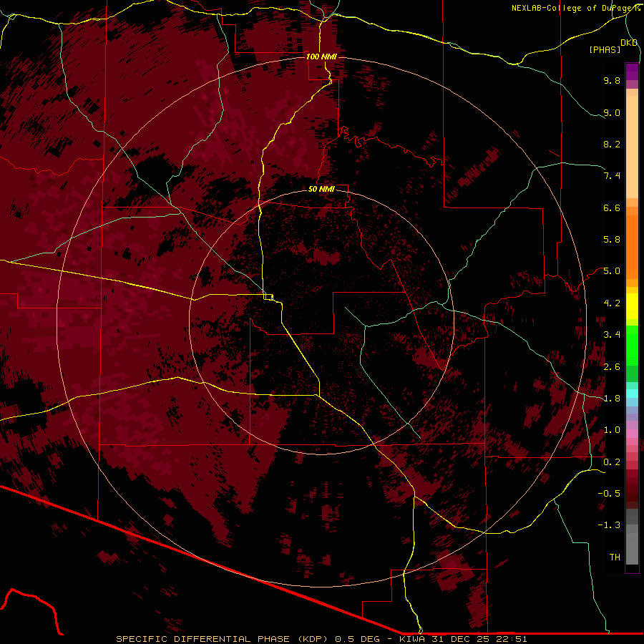
Task: Click the 2.6 scale value
Action: pos(612,367)
